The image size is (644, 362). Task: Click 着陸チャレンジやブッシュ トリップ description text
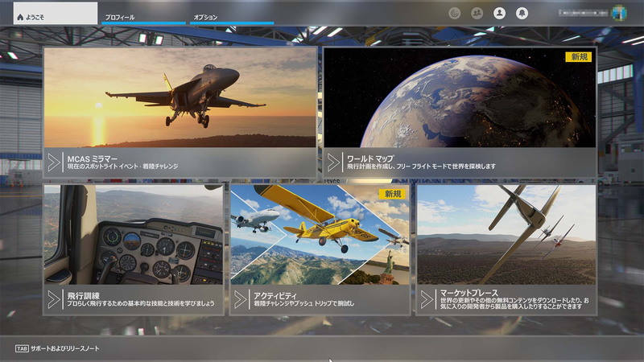(x=303, y=303)
